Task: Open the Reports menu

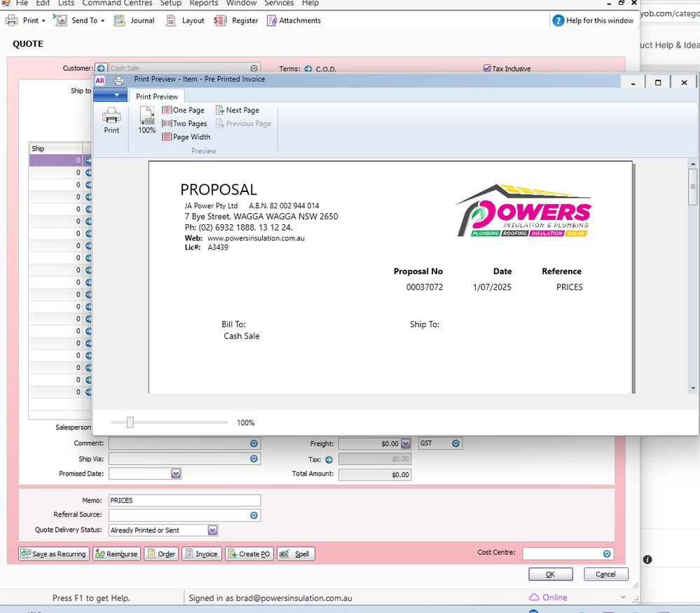Action: click(204, 4)
